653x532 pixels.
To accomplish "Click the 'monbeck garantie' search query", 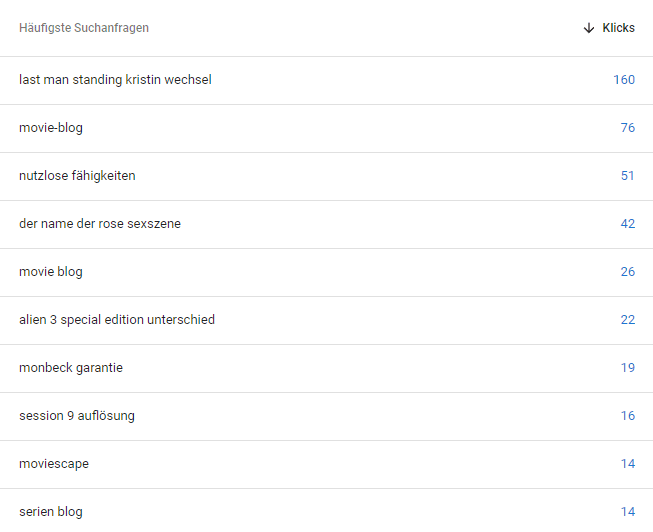I will pos(71,368).
